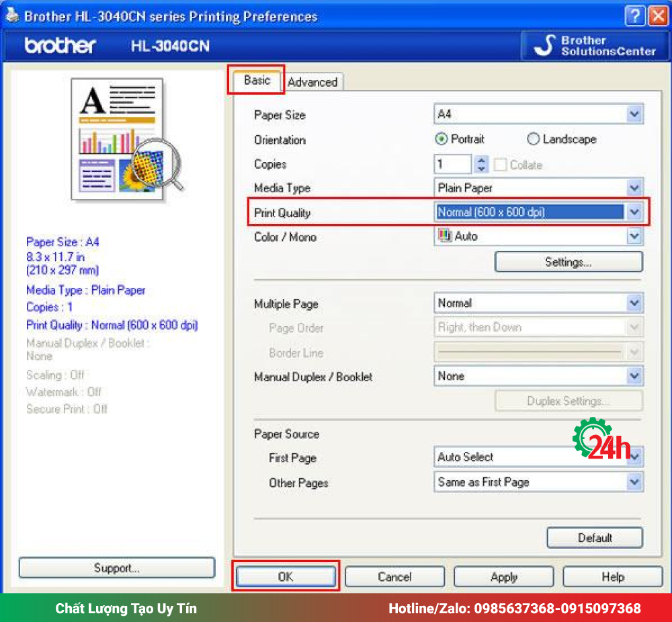672x622 pixels.
Task: Click the 'HL-3040CN' model name in header
Action: pyautogui.click(x=170, y=46)
